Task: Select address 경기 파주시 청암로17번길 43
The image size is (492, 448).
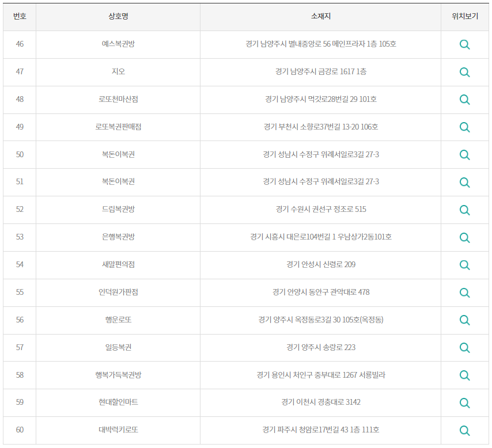Action: [x=305, y=430]
